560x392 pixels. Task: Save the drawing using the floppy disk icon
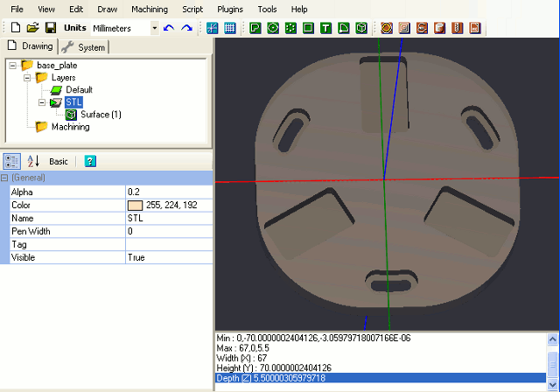(50, 28)
